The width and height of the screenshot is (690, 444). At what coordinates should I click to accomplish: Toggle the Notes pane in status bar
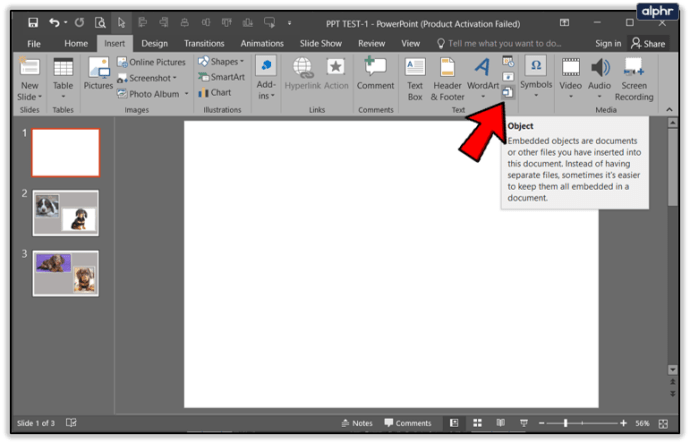[x=356, y=423]
